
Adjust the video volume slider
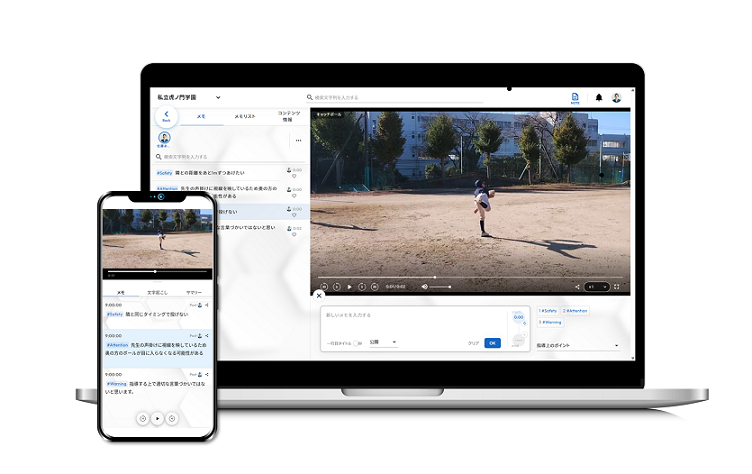[x=440, y=287]
